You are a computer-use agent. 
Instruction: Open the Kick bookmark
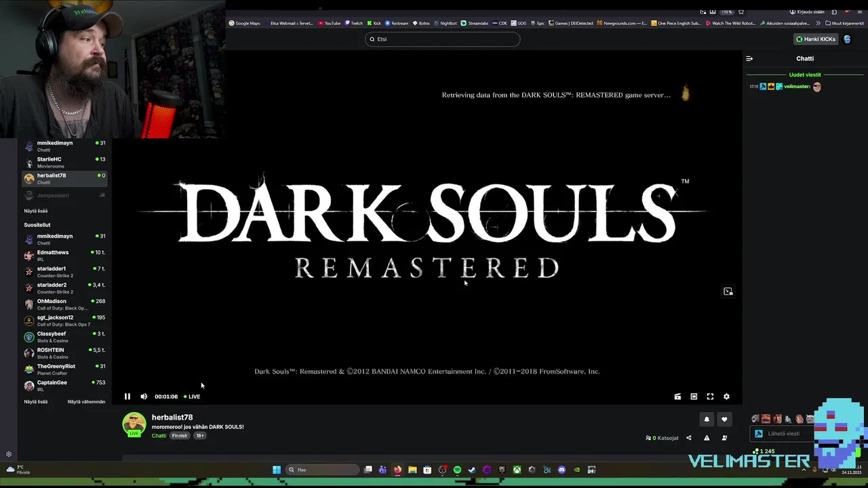[374, 23]
